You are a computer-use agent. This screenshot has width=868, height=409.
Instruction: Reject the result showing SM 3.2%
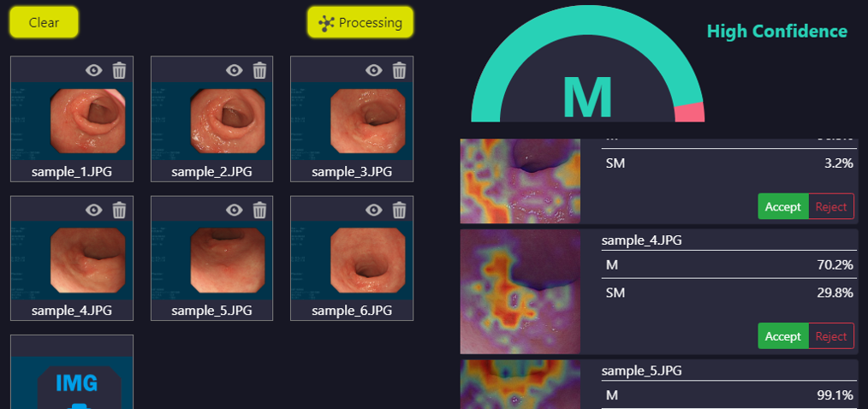point(831,206)
